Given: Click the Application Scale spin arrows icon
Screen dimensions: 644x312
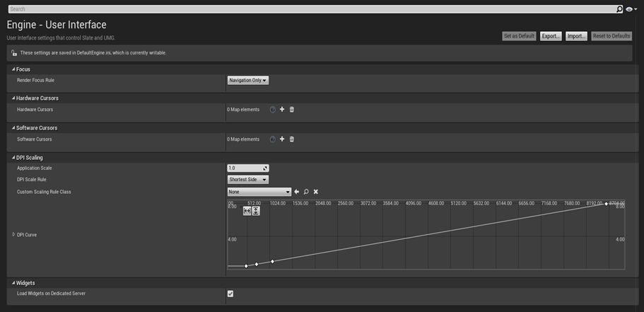Looking at the screenshot, I should (x=265, y=168).
